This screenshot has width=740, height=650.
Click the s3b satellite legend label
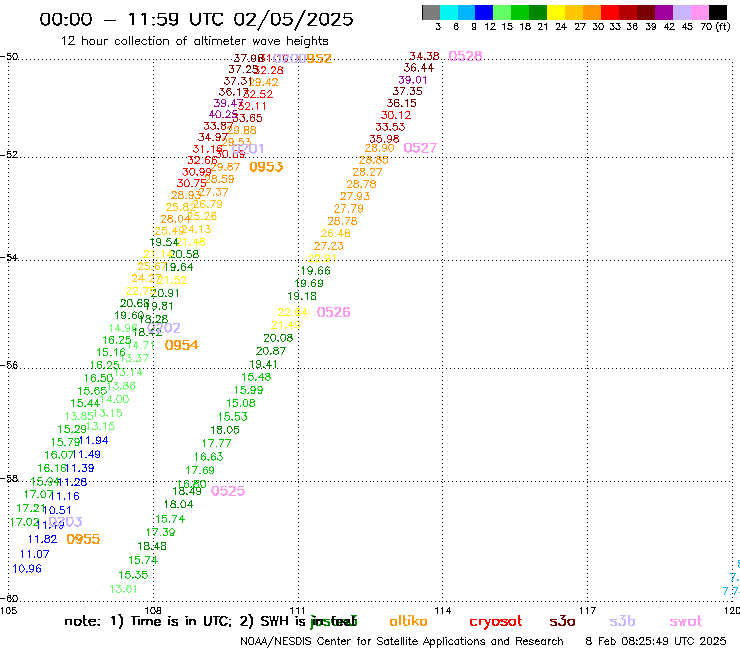tap(622, 621)
